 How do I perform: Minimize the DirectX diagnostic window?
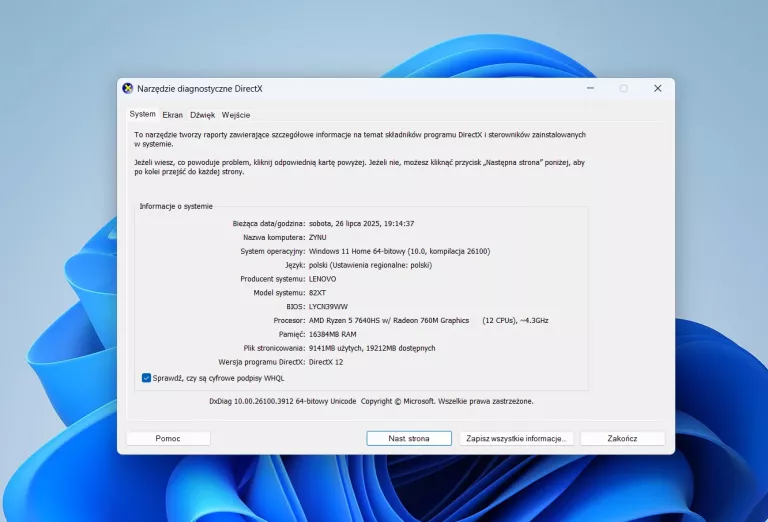pyautogui.click(x=590, y=88)
